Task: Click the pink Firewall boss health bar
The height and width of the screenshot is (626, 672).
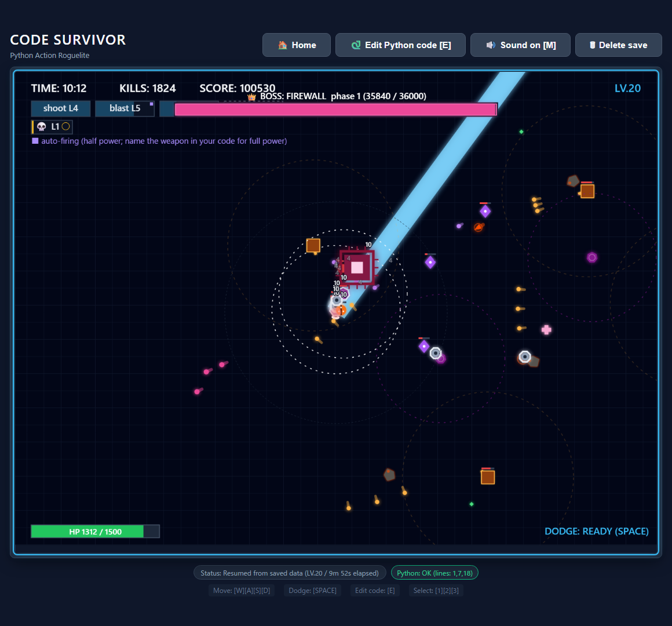Action: coord(335,110)
